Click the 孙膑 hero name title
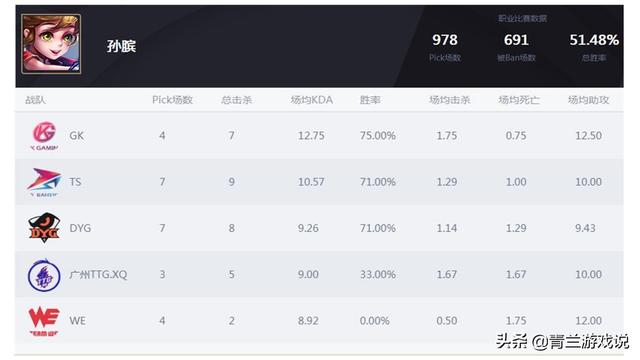Screen dimensions: 640x360 pos(121,46)
